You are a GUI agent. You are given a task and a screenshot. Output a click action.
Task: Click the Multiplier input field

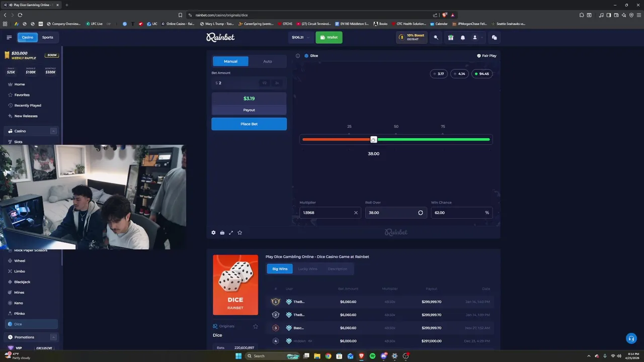click(x=330, y=213)
